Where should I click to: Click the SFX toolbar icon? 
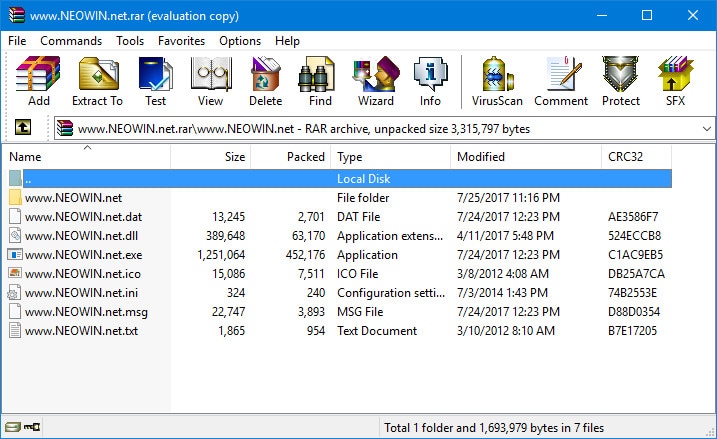click(x=675, y=73)
